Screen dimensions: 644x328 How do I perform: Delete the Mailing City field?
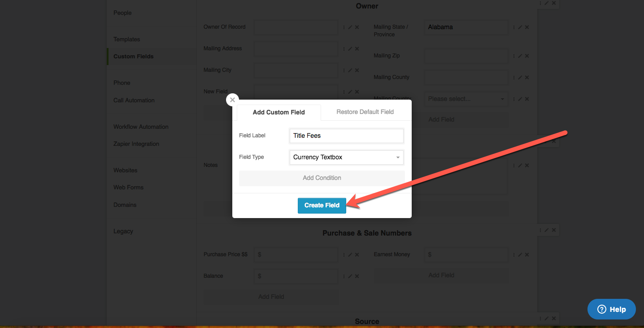[x=357, y=70]
